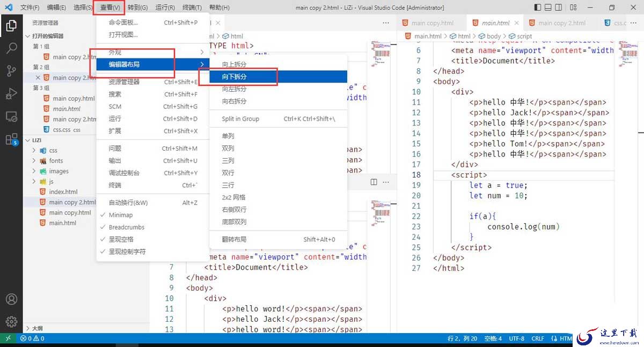644x347 pixels.
Task: Toggle the secondary side bar from title bar
Action: [x=559, y=8]
